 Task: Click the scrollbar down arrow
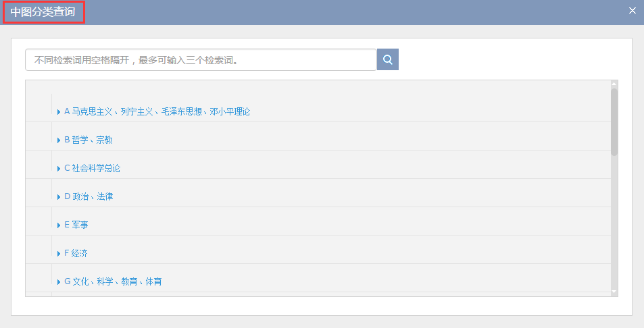(x=614, y=292)
